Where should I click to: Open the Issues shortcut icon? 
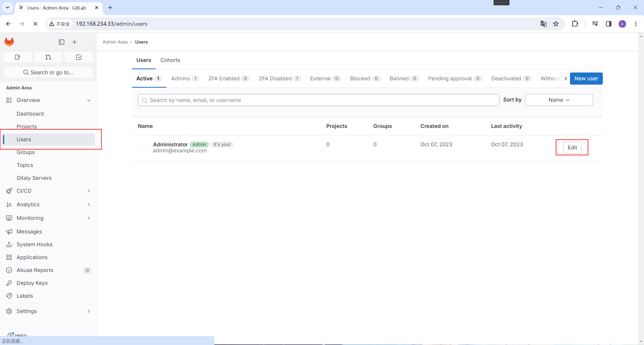click(x=17, y=57)
